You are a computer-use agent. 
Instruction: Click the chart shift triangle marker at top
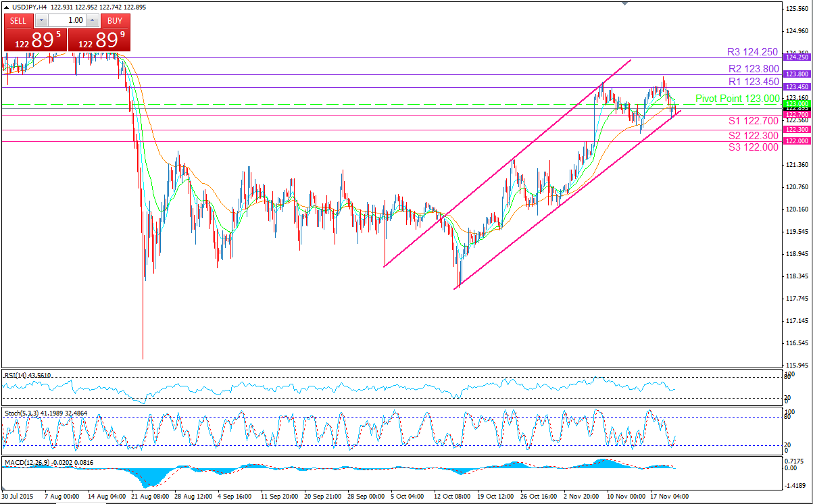pos(625,3)
